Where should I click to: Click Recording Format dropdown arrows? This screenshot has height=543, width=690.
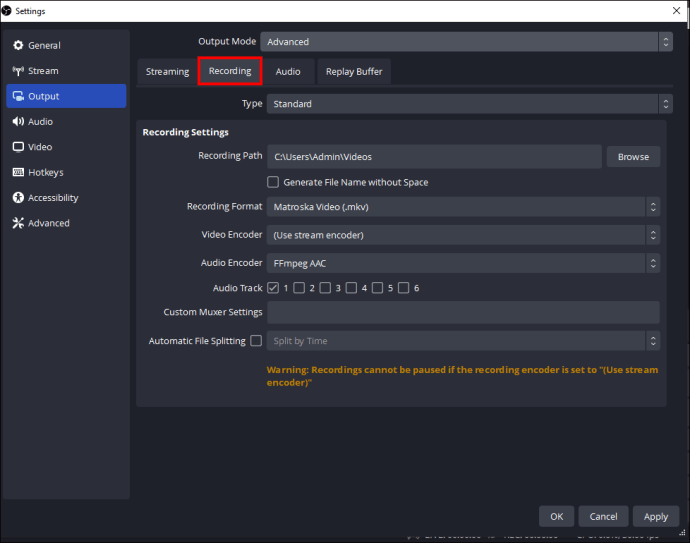pyautogui.click(x=653, y=207)
